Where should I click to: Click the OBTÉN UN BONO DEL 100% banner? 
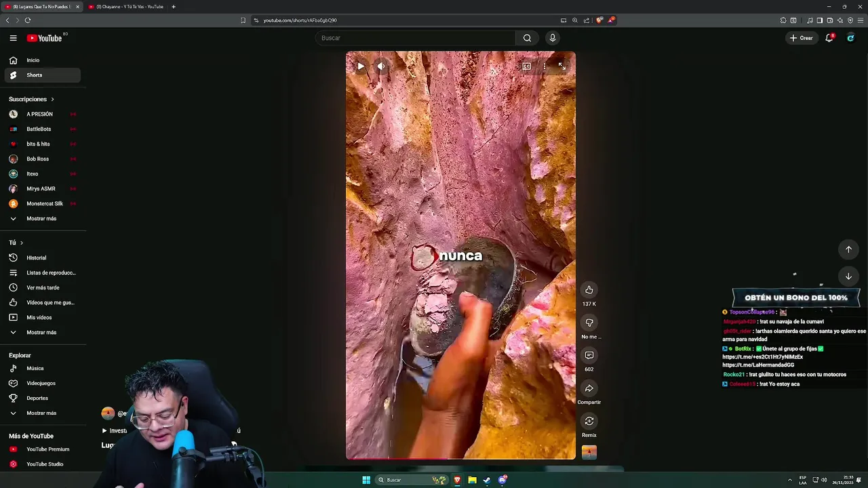(x=796, y=298)
